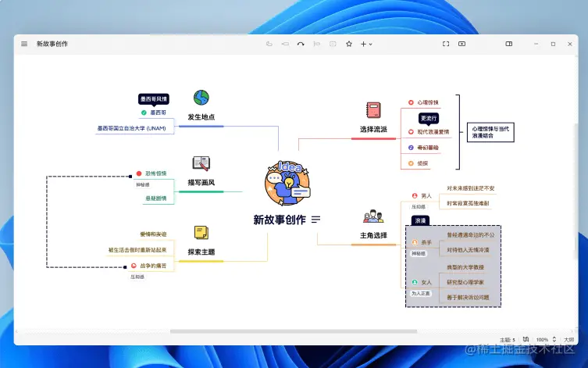
Task: Select the central topic 新故事创作
Action: [280, 220]
